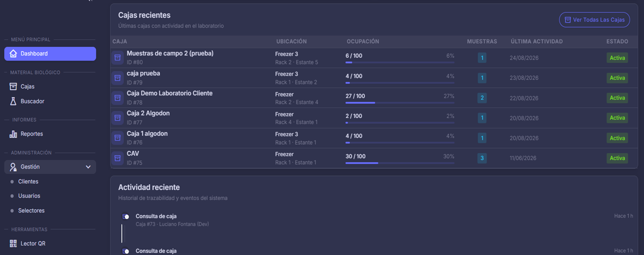Open the CAV box entry

click(133, 154)
